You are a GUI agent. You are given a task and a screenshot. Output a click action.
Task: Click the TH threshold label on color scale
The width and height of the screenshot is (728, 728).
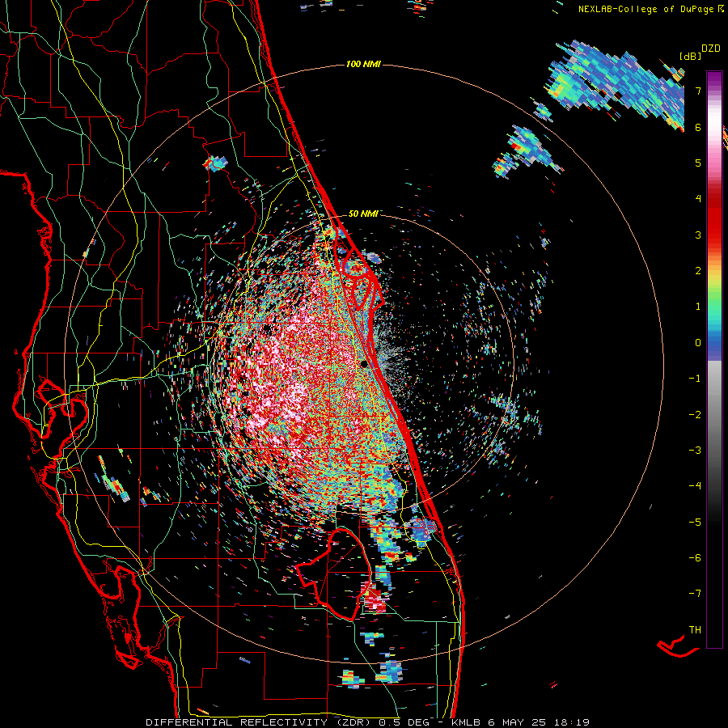[695, 630]
